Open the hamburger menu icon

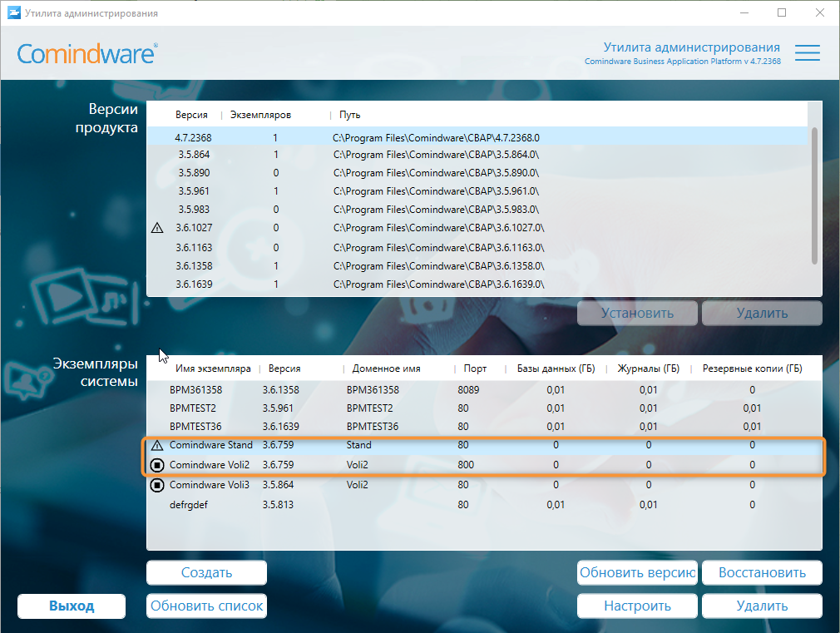[807, 52]
